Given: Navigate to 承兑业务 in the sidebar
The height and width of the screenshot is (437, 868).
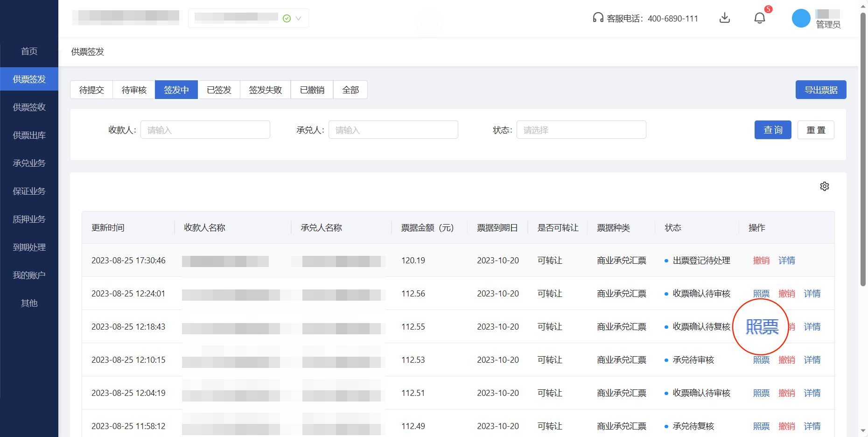Looking at the screenshot, I should tap(29, 163).
